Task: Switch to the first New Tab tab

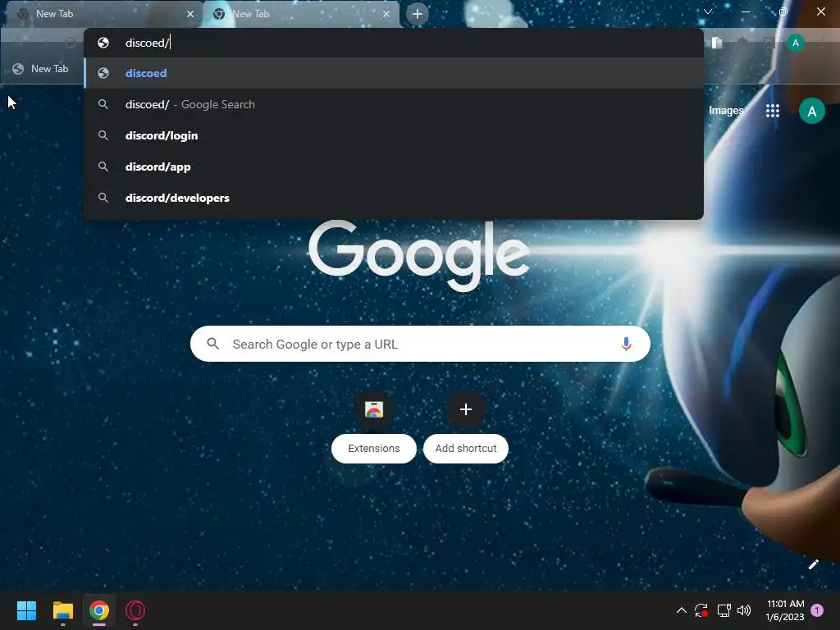Action: [103, 14]
